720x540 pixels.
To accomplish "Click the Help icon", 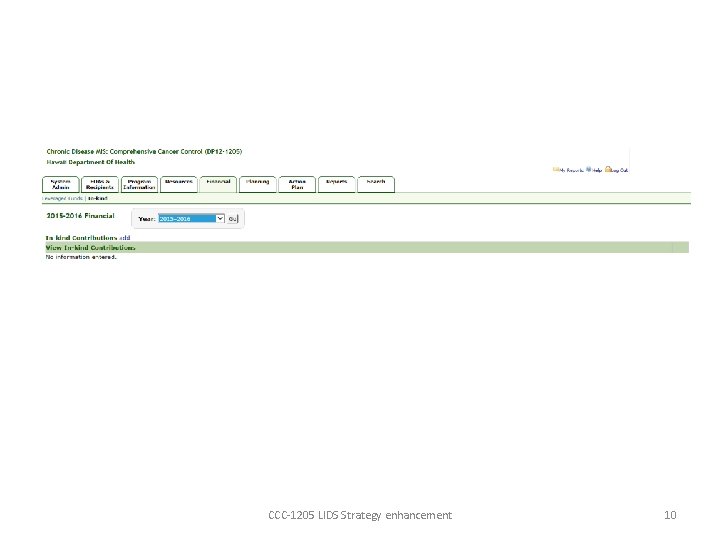I will coord(588,169).
